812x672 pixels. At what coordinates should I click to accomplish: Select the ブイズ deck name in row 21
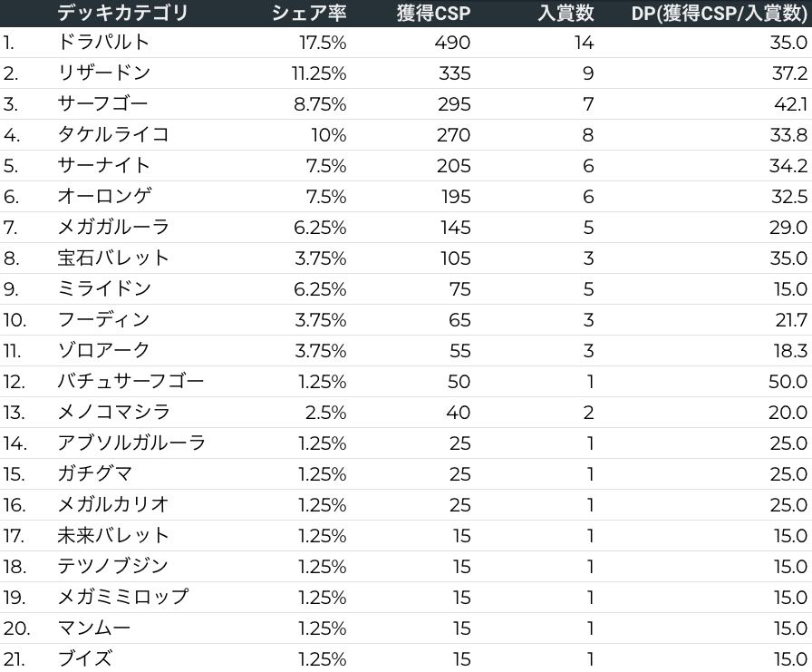click(84, 659)
